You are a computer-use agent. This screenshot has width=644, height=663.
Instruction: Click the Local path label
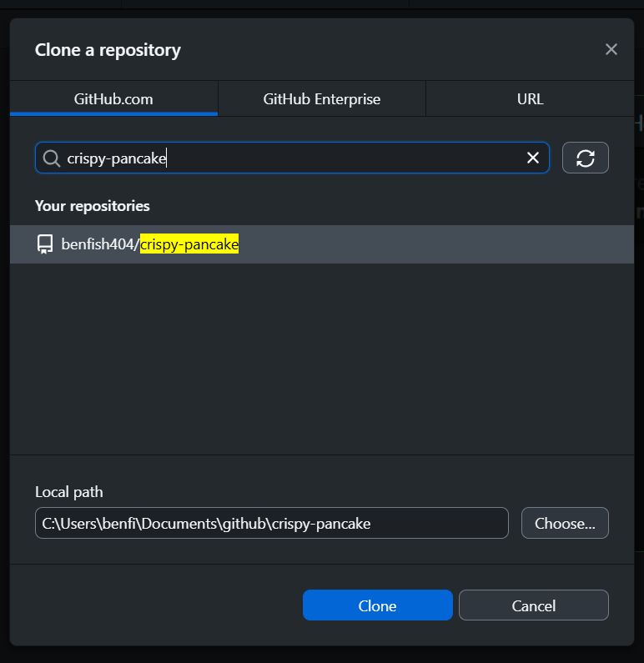click(69, 492)
